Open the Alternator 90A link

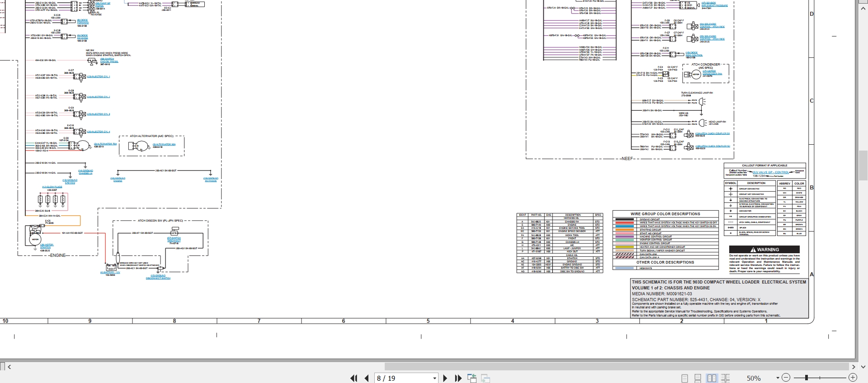click(x=164, y=144)
